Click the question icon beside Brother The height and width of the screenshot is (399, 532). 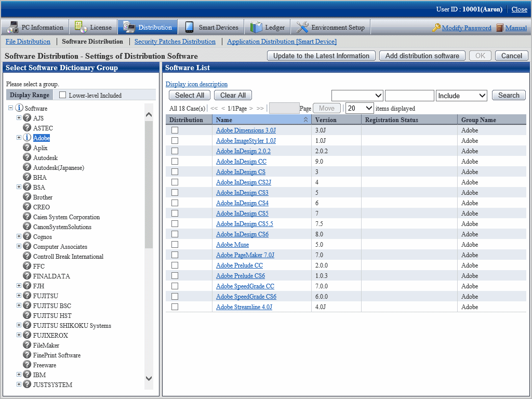27,197
